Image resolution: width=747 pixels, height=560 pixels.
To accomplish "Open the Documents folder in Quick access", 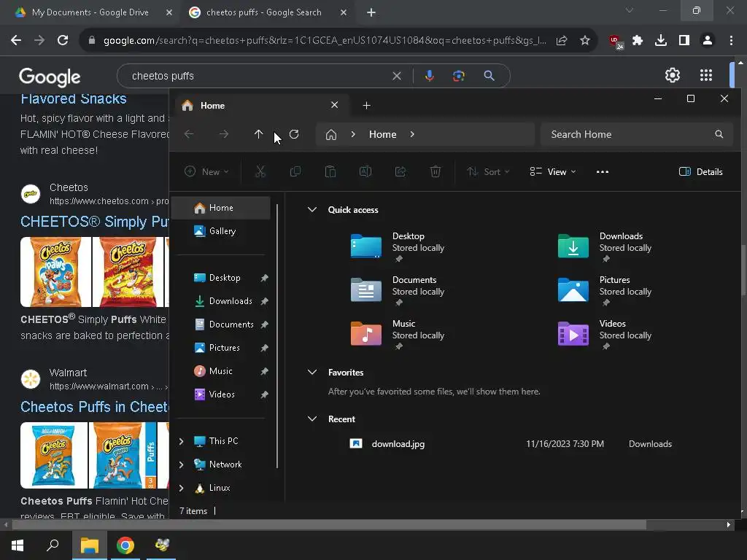I will point(366,290).
